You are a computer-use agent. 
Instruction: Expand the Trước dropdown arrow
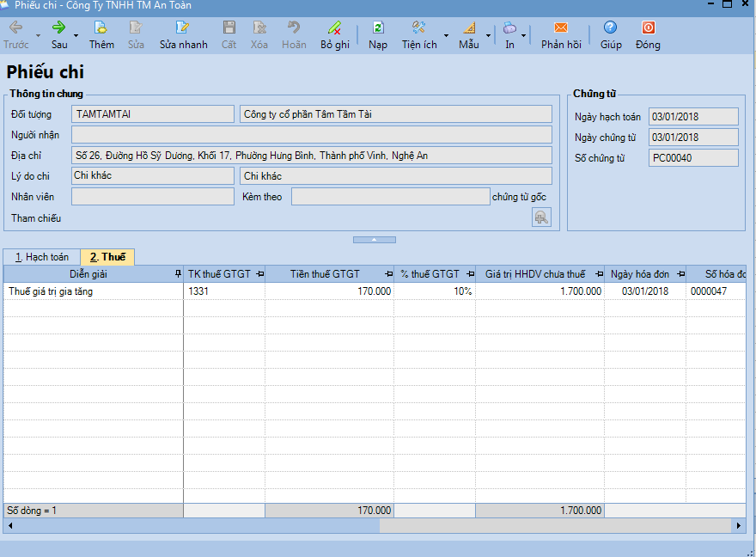(x=38, y=36)
